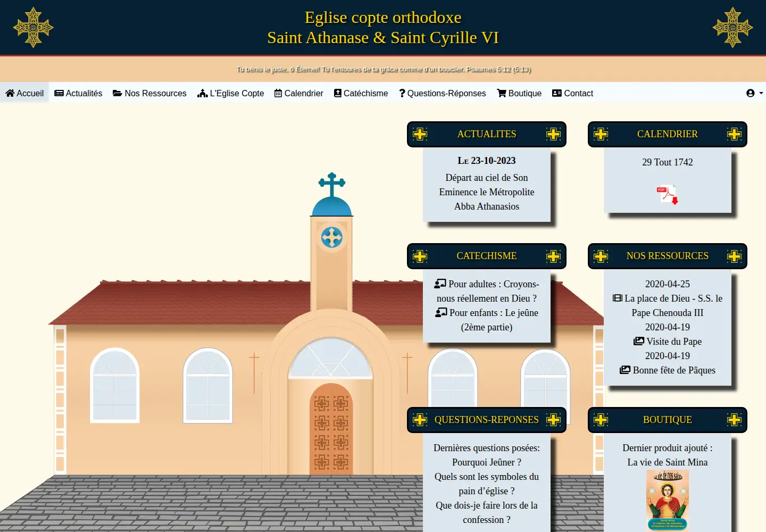Open the ACTUALITES section header
766x532 pixels.
[487, 134]
